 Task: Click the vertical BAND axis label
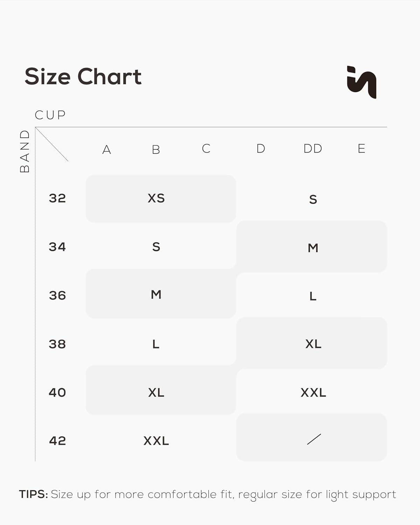point(25,151)
